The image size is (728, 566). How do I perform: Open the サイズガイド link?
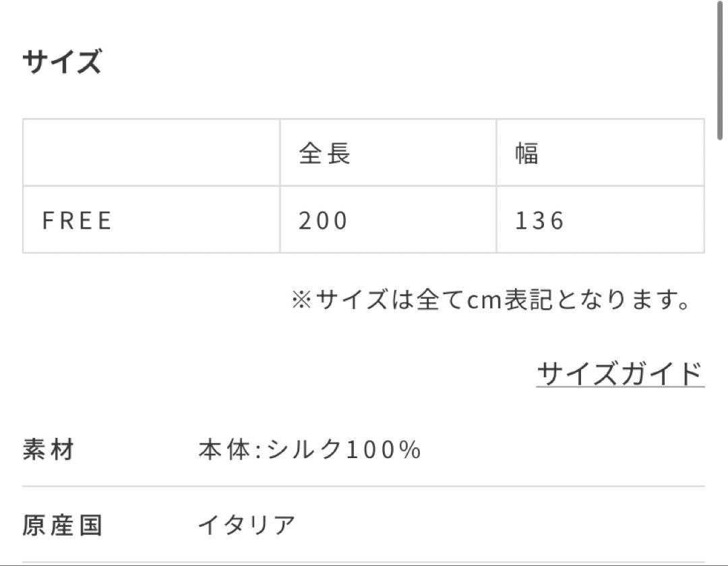tap(620, 373)
